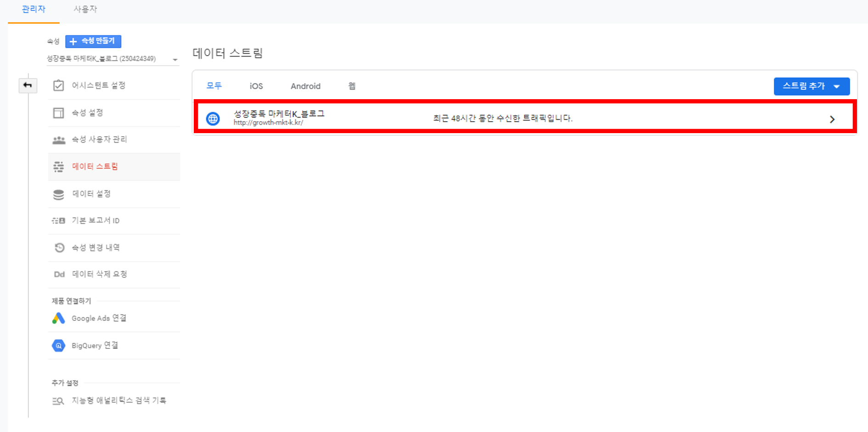
Task: Click the Dd data deletion icon
Action: coord(59,275)
